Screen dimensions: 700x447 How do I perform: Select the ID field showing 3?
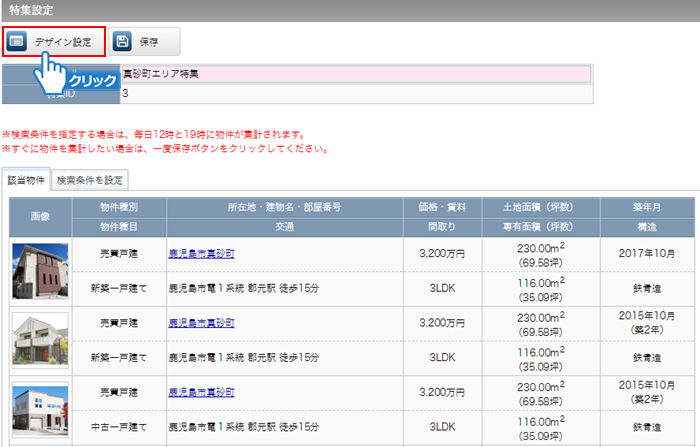point(355,93)
